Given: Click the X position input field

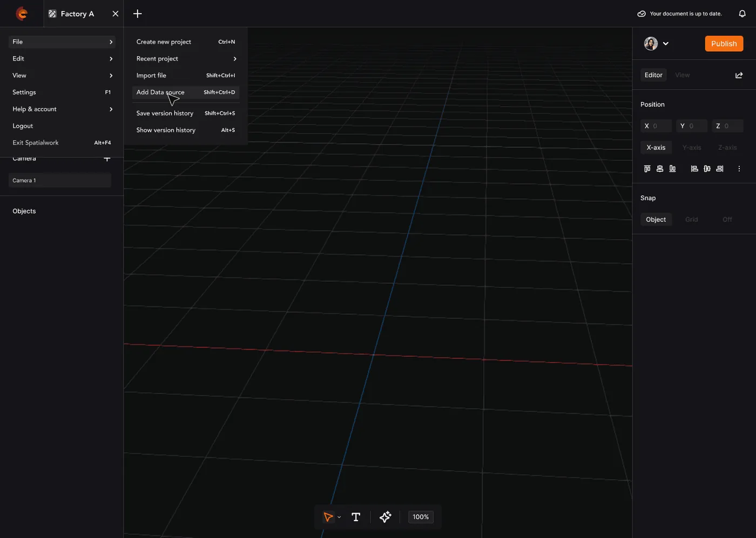Looking at the screenshot, I should click(656, 126).
